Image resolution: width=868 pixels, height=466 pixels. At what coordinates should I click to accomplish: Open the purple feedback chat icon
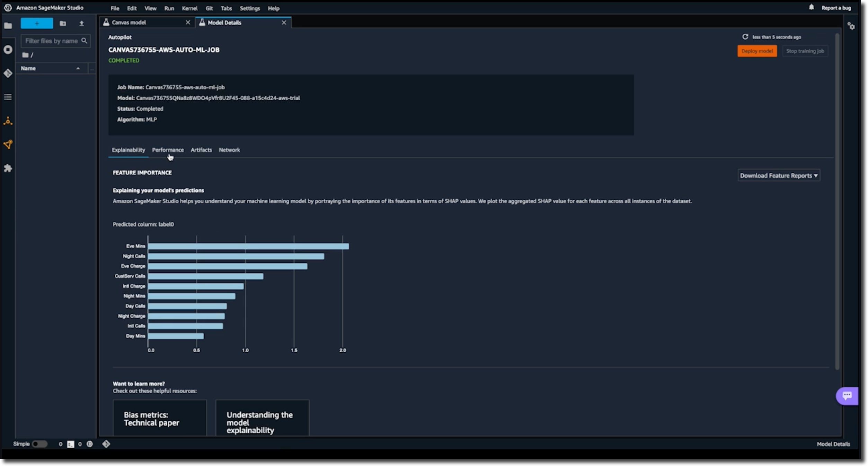(x=847, y=396)
